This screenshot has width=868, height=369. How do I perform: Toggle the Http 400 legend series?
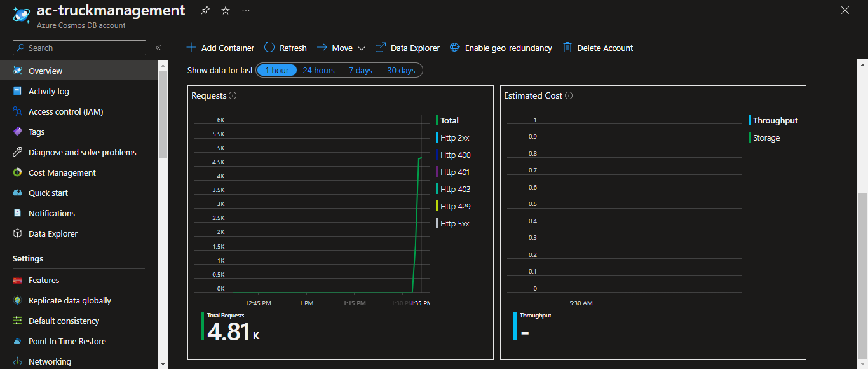coord(453,155)
